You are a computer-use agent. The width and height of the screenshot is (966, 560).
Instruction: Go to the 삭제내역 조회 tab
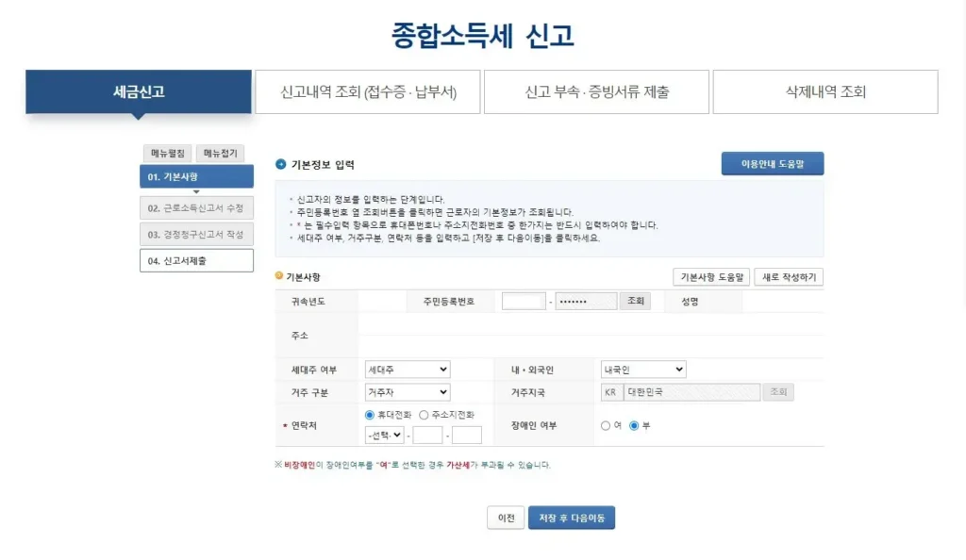(825, 92)
